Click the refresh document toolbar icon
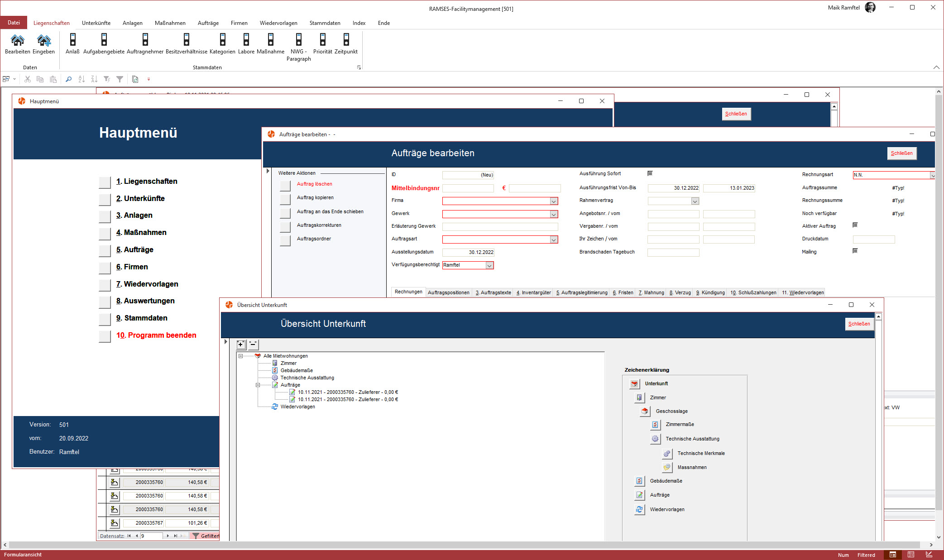Screen dimensions: 944x560 (135, 79)
